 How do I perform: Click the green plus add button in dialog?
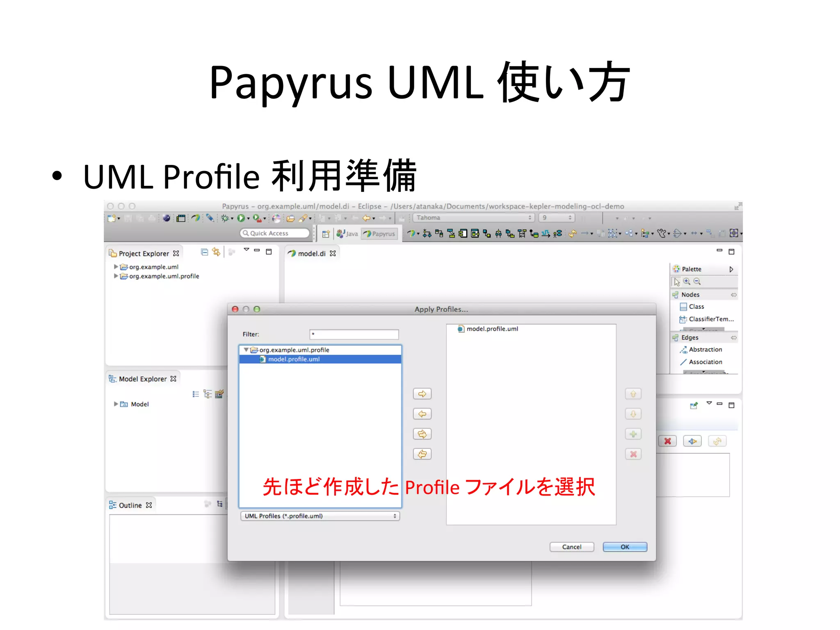coord(633,434)
